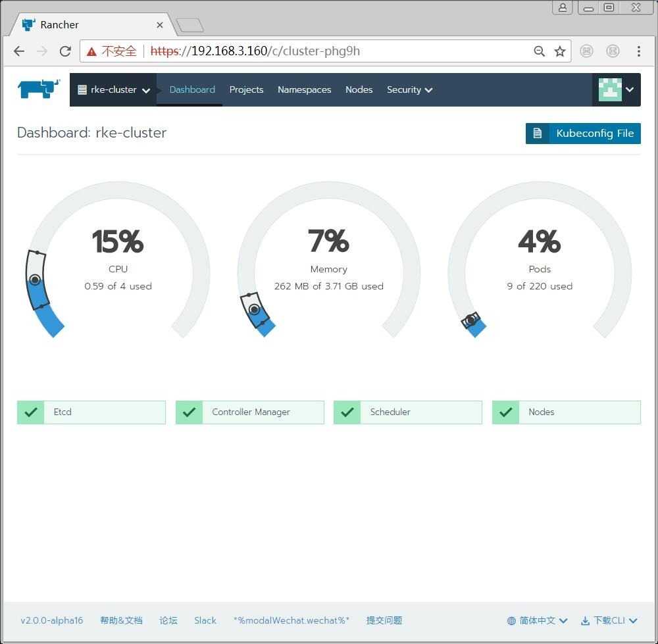Click the v2.0.0-alpha16 version link
658x644 pixels.
(52, 620)
